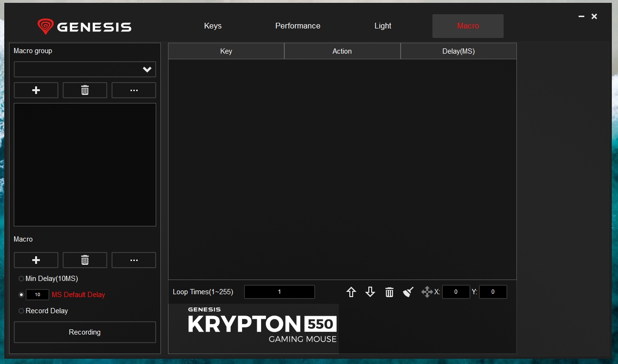Select Record Delay radio option
This screenshot has height=364, width=618.
(x=21, y=311)
